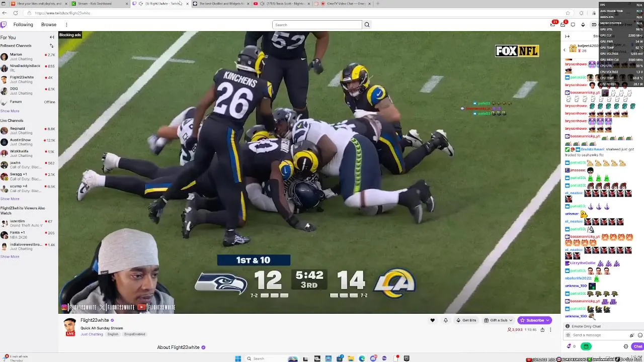Screen dimensions: 644x362
Task: Open the Gift a Sub dropdown
Action: point(498,320)
